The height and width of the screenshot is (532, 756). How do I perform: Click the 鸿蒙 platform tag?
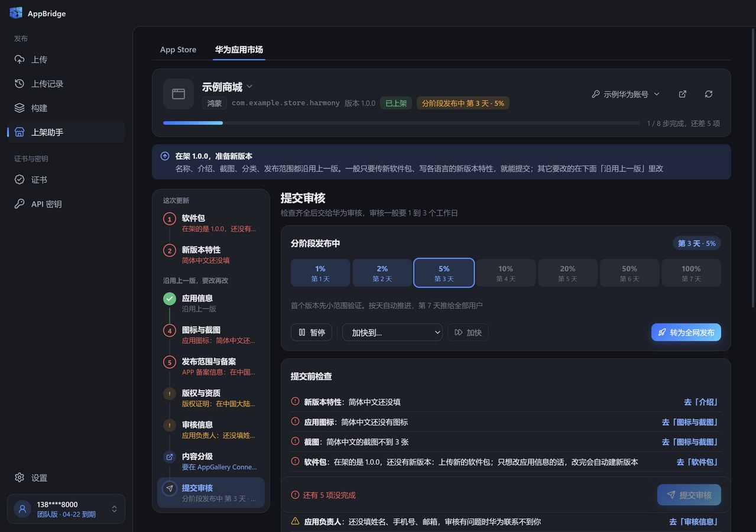[215, 103]
